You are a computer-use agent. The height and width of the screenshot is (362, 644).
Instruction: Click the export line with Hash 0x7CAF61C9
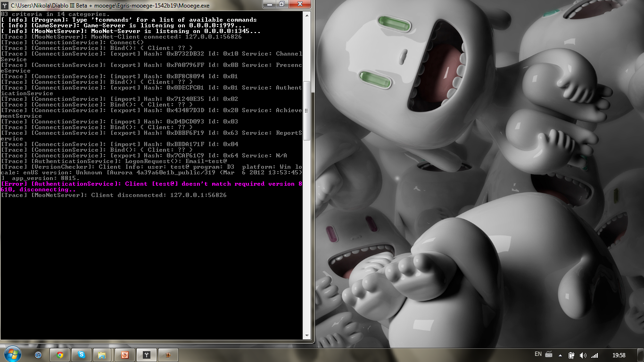[144, 156]
